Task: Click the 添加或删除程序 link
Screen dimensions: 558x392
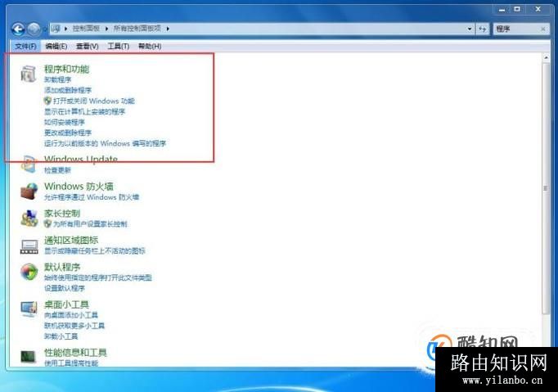Action: coord(68,90)
